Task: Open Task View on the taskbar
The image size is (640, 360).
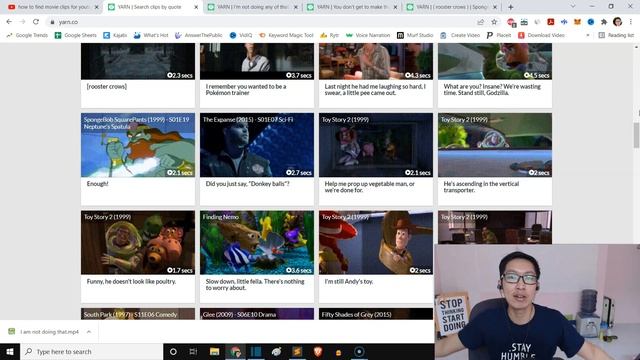Action: pos(193,351)
